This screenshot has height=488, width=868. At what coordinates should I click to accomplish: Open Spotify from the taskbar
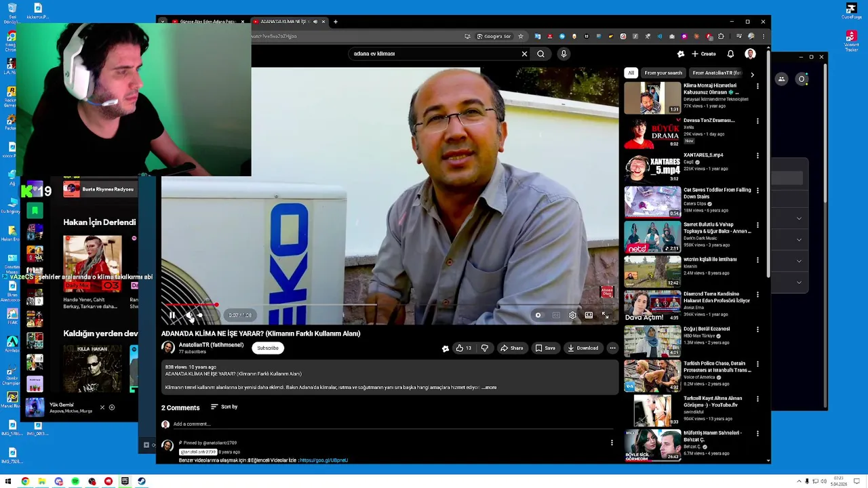(75, 481)
